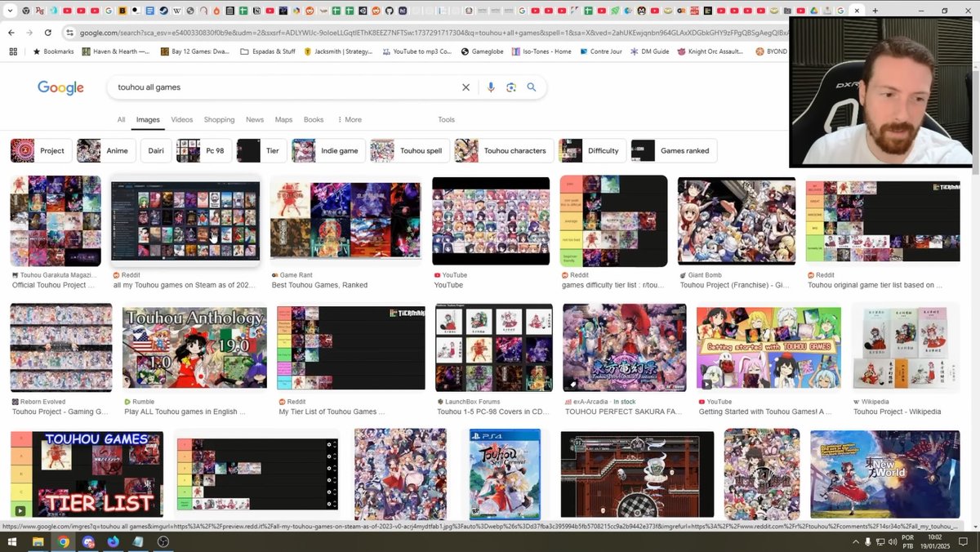
Task: Switch to the Videos tab
Action: [181, 120]
